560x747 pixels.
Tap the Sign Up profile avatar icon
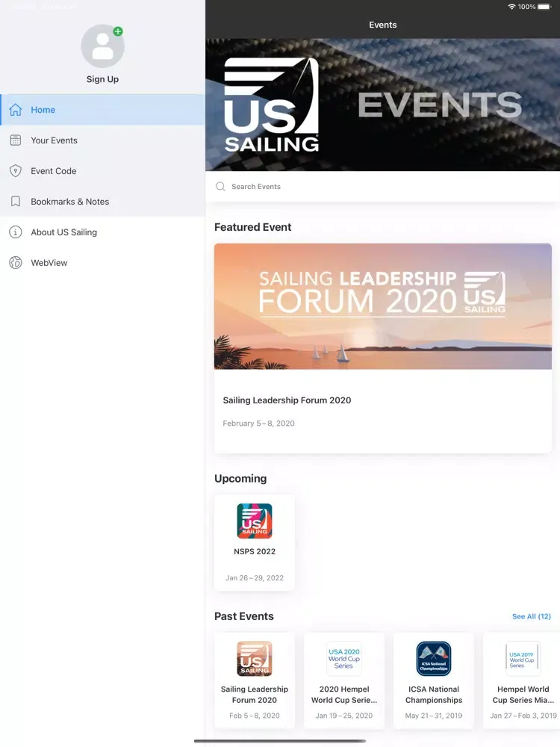pos(102,46)
